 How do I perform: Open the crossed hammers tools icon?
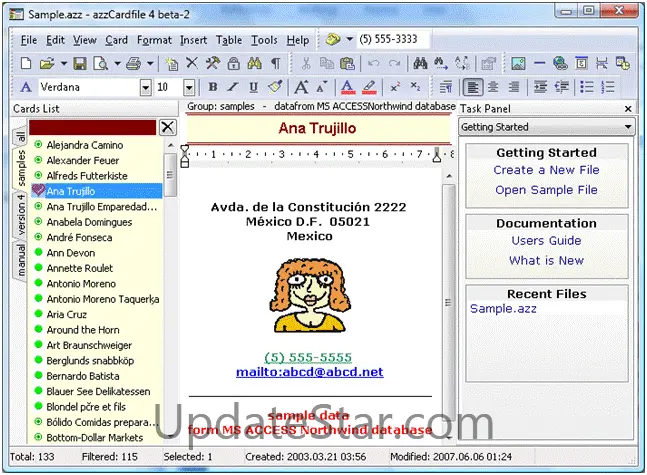pyautogui.click(x=213, y=63)
